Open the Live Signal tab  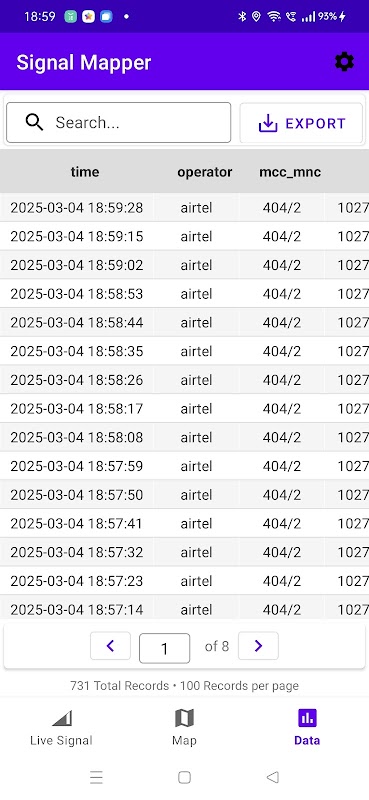tap(61, 728)
